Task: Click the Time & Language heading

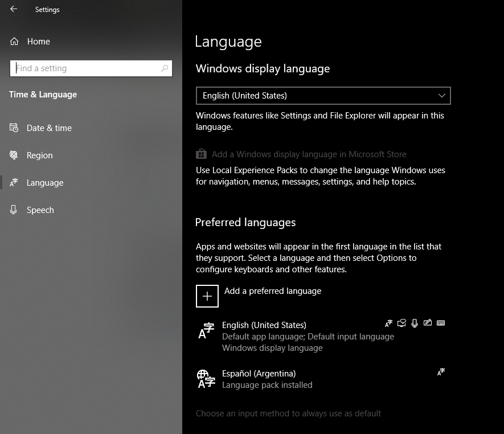Action: [43, 95]
